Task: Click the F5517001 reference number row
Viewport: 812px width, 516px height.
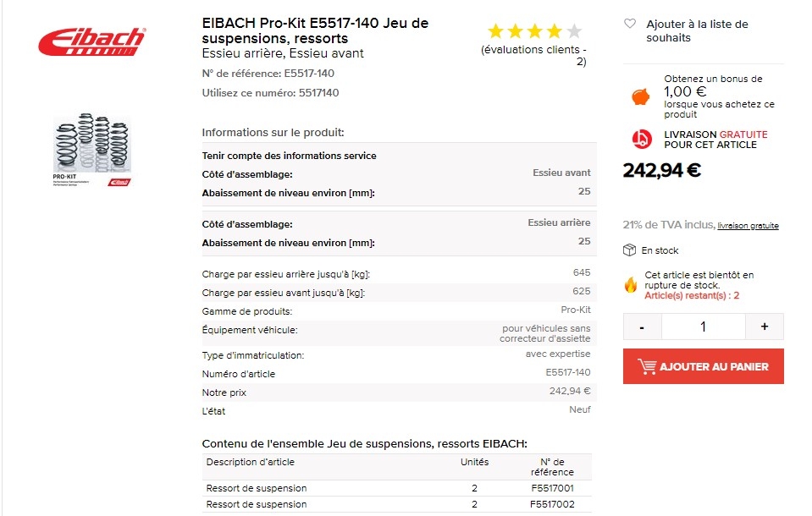Action: point(396,488)
